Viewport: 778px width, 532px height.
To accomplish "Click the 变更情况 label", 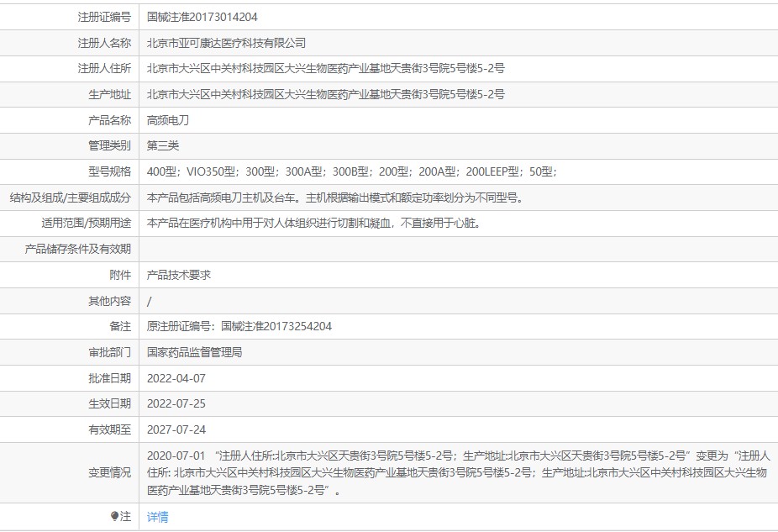I will pos(110,472).
